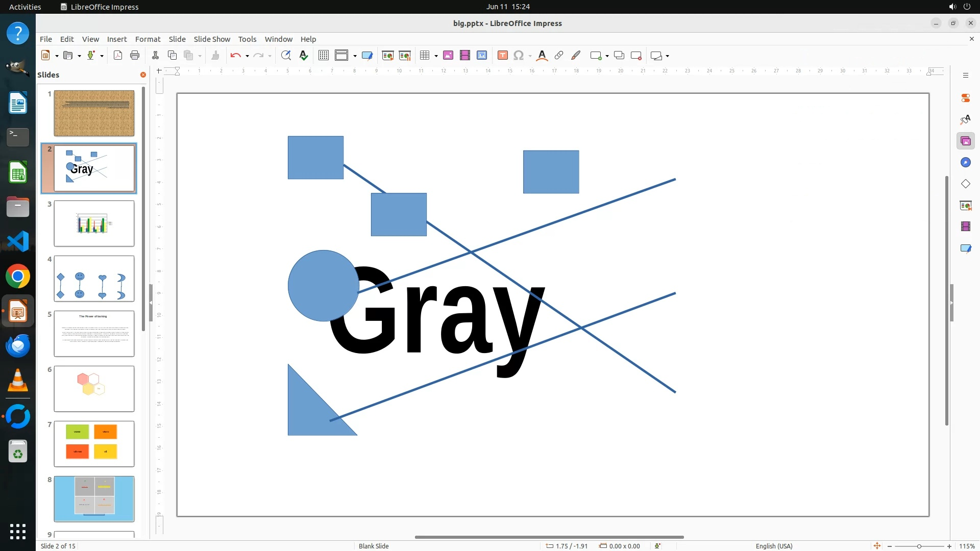The height and width of the screenshot is (551, 980).
Task: Select slide 7 thumbnail with colored boxes
Action: [x=94, y=443]
